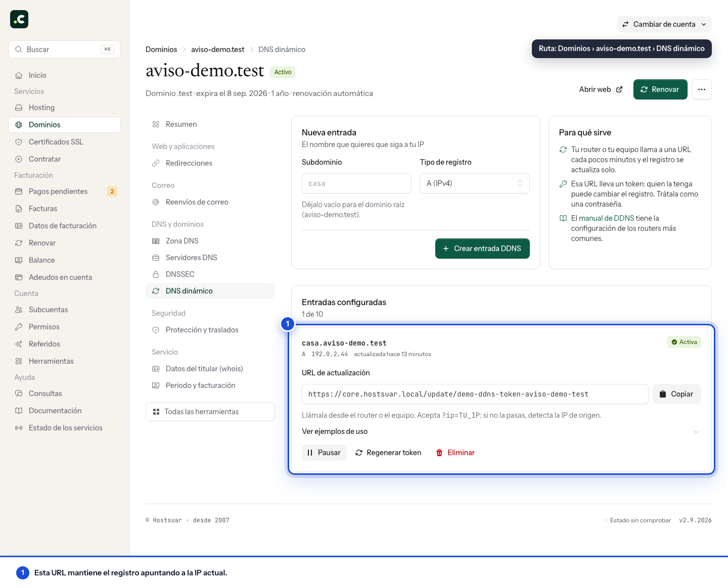The width and height of the screenshot is (728, 588).
Task: Click the Renovar item in sidebar
Action: 65,243
